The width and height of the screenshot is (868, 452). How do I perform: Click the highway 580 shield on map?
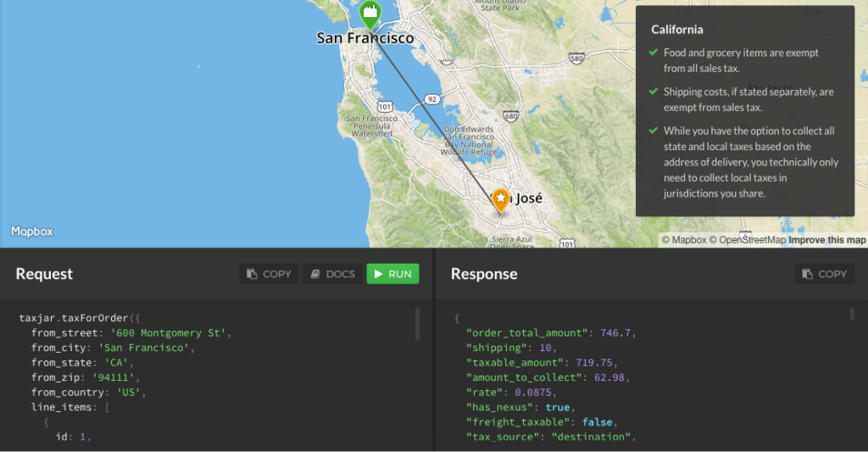(x=576, y=59)
